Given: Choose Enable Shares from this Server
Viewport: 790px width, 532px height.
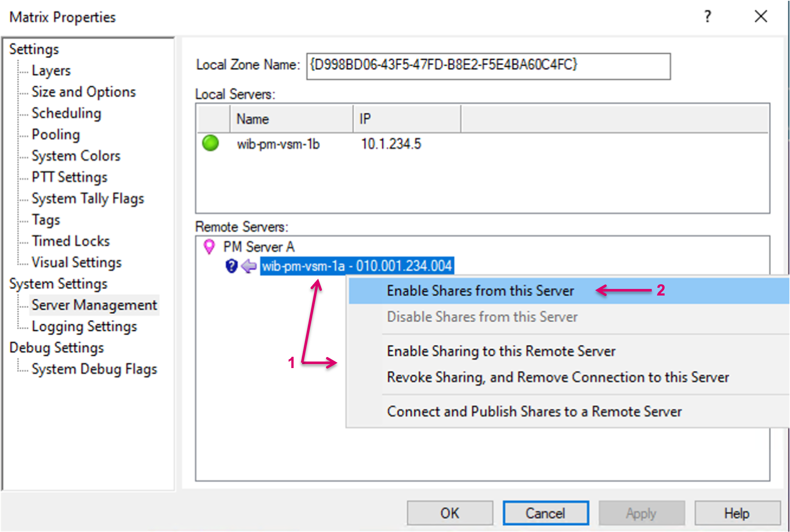Looking at the screenshot, I should (x=480, y=291).
